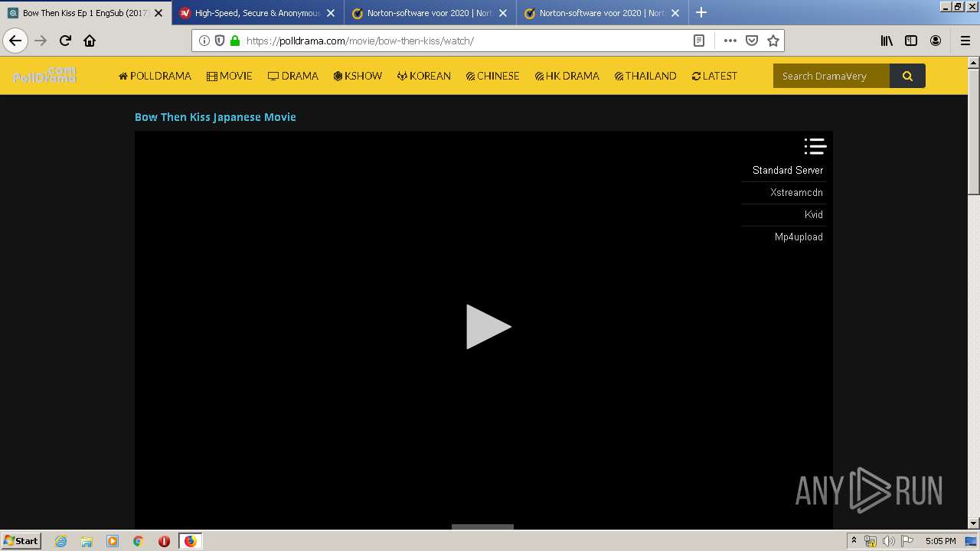
Task: Toggle the reader view icon
Action: point(698,41)
